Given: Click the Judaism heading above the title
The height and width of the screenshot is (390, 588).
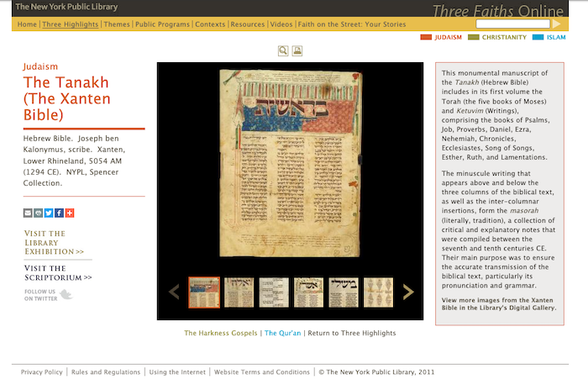Looking at the screenshot, I should tap(40, 66).
